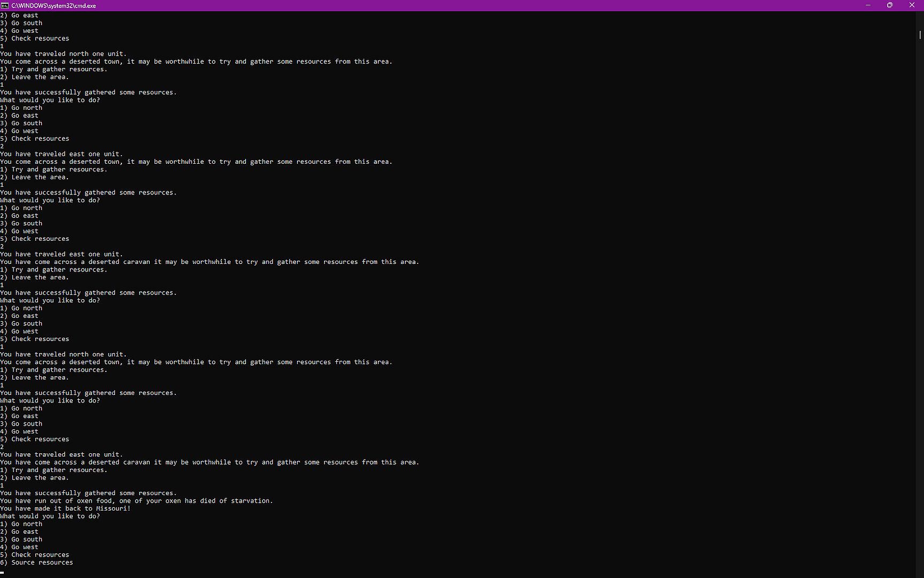Click '1) Go north' in the last menu
Viewport: 924px width, 578px height.
(x=21, y=524)
